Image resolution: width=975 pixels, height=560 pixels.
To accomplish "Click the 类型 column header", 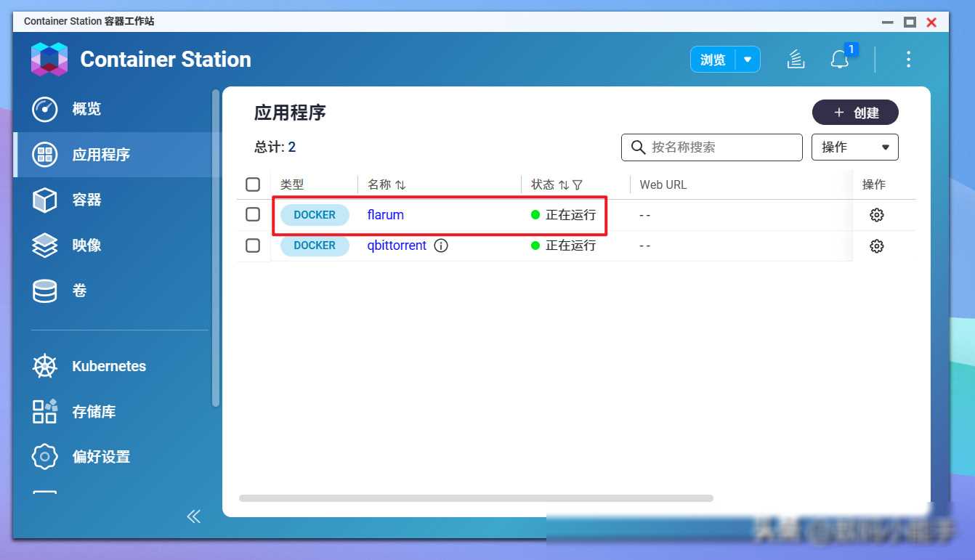I will tap(292, 185).
